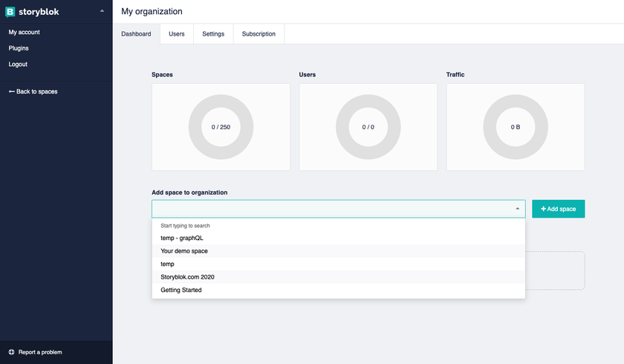
Task: Go to Plugins in sidebar
Action: click(19, 48)
